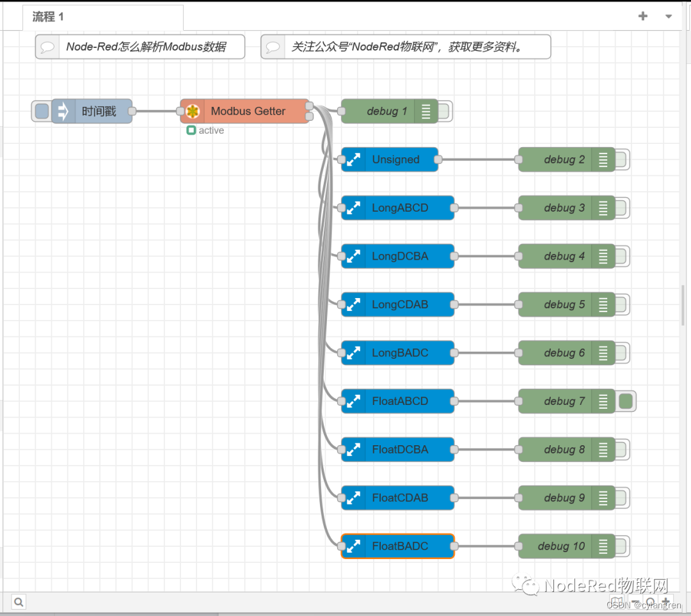Add a new flow with the + button
The width and height of the screenshot is (691, 616).
click(642, 17)
